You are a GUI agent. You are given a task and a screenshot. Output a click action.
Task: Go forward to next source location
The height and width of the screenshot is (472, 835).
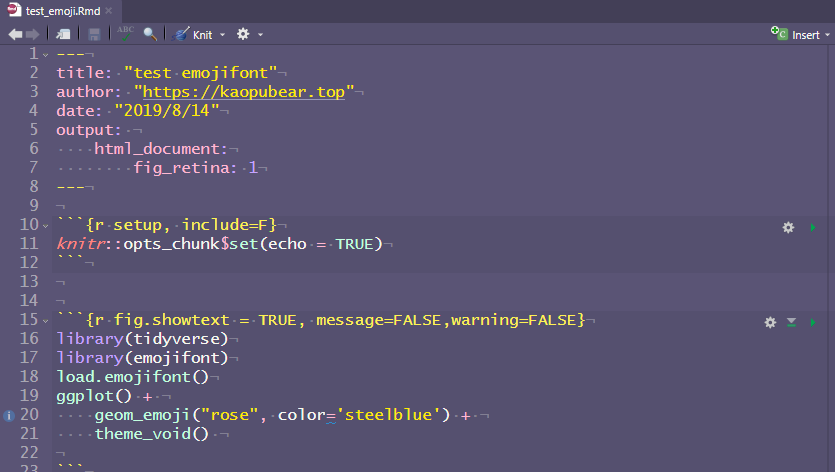pyautogui.click(x=33, y=35)
